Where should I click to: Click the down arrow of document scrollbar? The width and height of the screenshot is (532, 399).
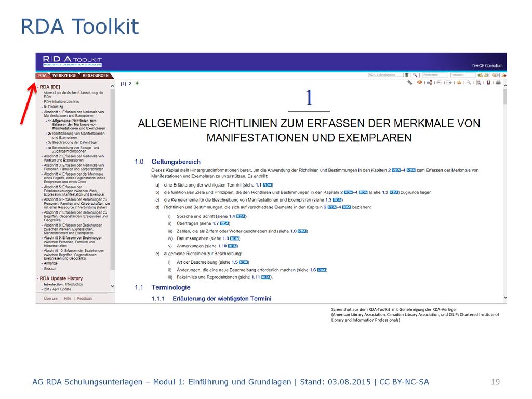tap(505, 298)
